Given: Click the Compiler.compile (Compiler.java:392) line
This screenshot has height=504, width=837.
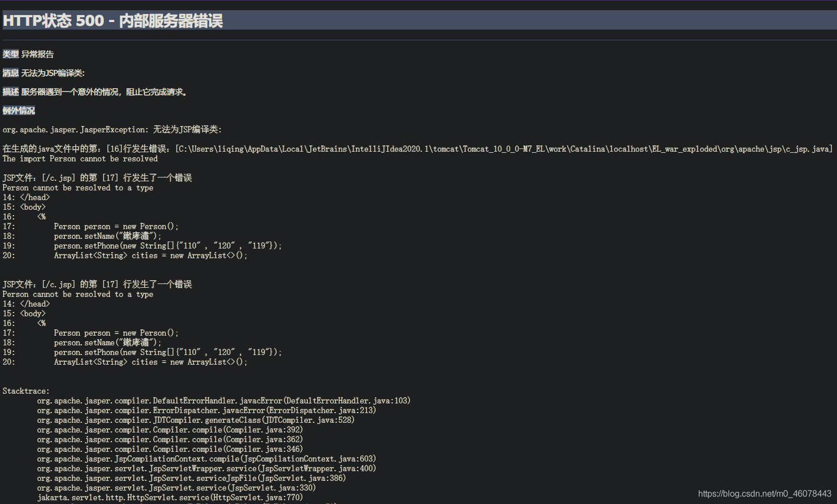Looking at the screenshot, I should tap(170, 430).
